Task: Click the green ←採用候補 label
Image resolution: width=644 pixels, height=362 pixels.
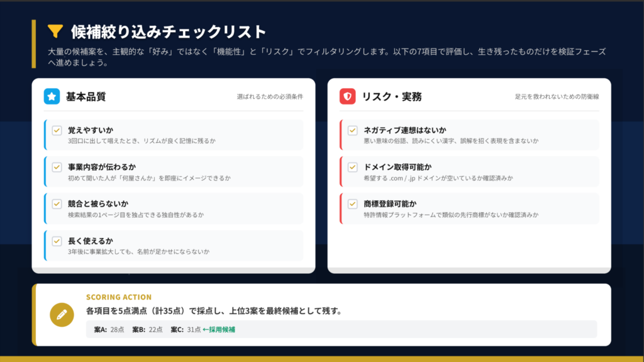Action: point(219,329)
